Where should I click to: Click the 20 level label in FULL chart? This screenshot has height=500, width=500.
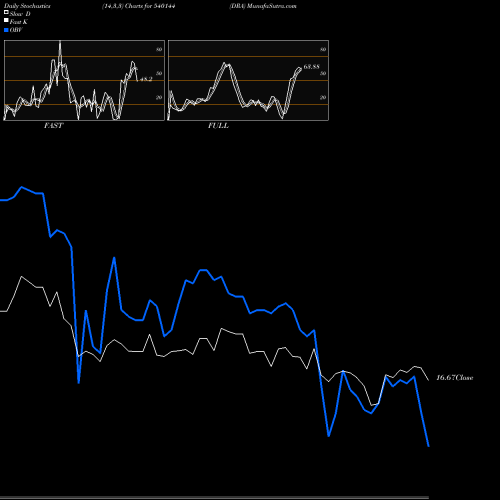[323, 97]
